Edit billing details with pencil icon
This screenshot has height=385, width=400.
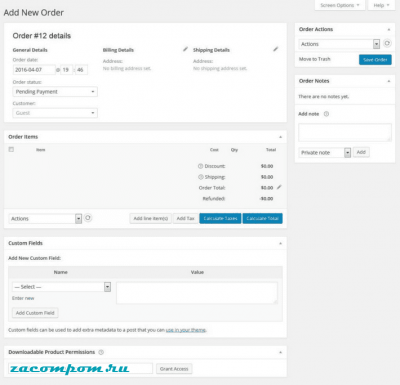click(185, 49)
